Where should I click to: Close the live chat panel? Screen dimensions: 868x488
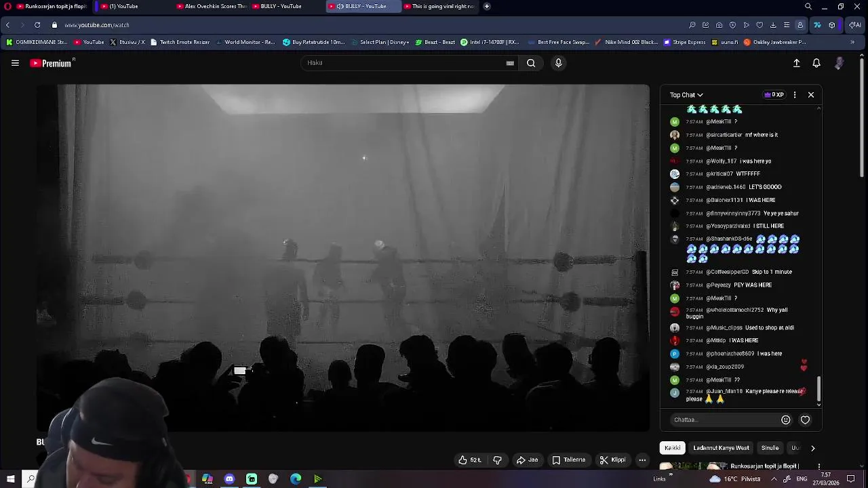(811, 95)
